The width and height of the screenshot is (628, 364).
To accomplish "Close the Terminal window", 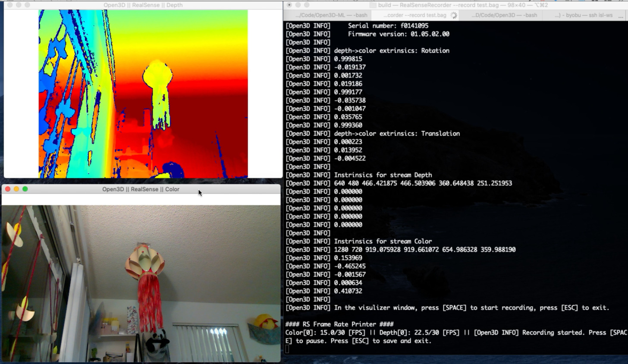I will coord(289,5).
